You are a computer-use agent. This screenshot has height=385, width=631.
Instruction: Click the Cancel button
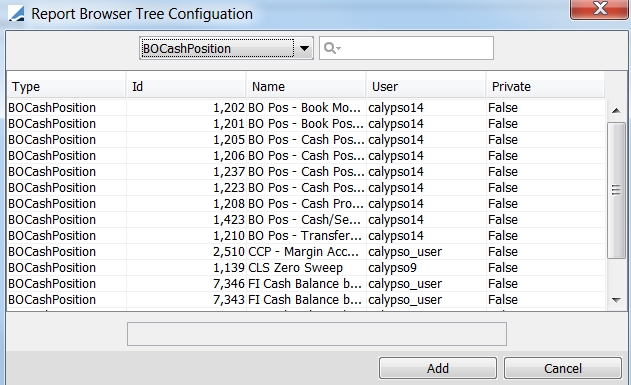(x=563, y=368)
